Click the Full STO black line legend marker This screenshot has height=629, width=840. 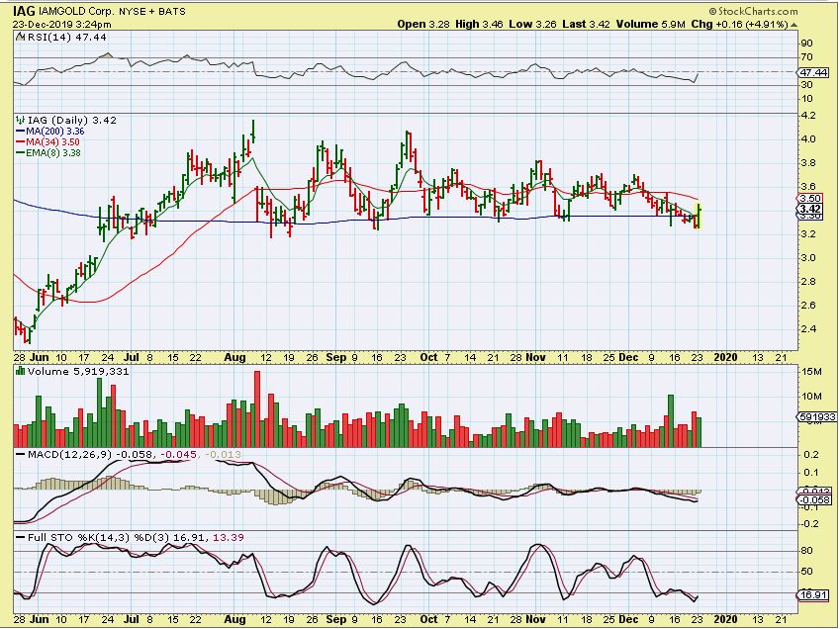[21, 537]
